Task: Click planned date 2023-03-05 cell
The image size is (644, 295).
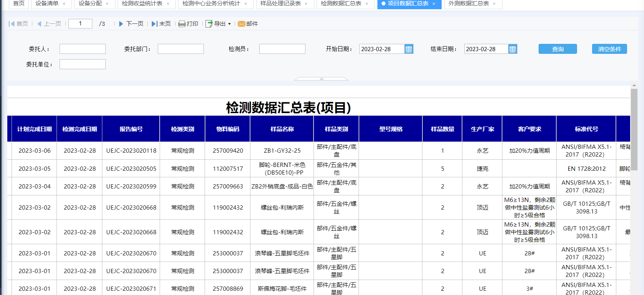Action: pos(34,169)
